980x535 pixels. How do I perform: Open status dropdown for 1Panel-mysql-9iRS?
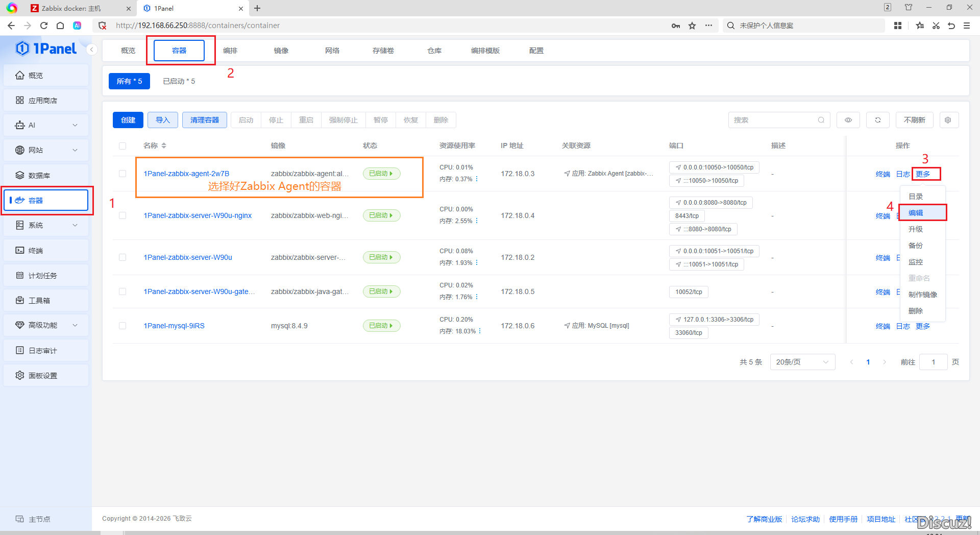(x=382, y=326)
